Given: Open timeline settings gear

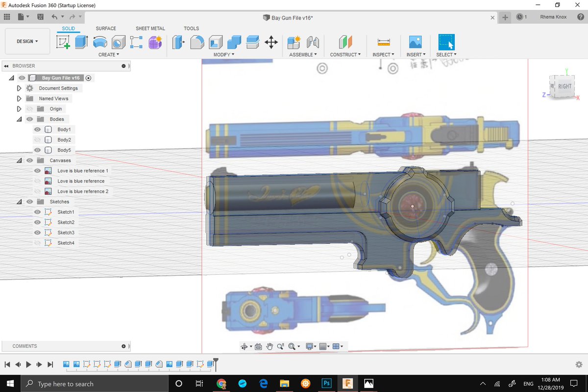Looking at the screenshot, I should tap(579, 365).
